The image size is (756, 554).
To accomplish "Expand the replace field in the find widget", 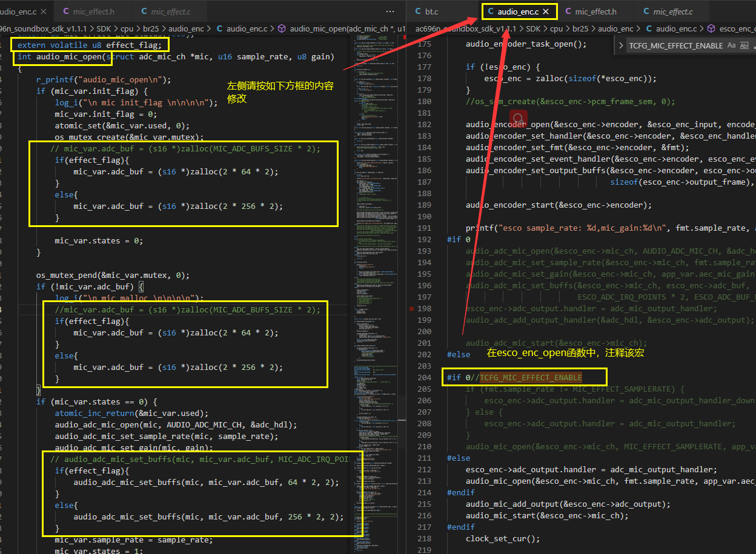I will pyautogui.click(x=621, y=45).
